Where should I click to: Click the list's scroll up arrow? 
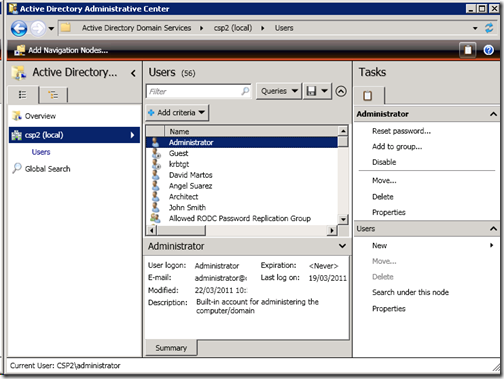343,131
